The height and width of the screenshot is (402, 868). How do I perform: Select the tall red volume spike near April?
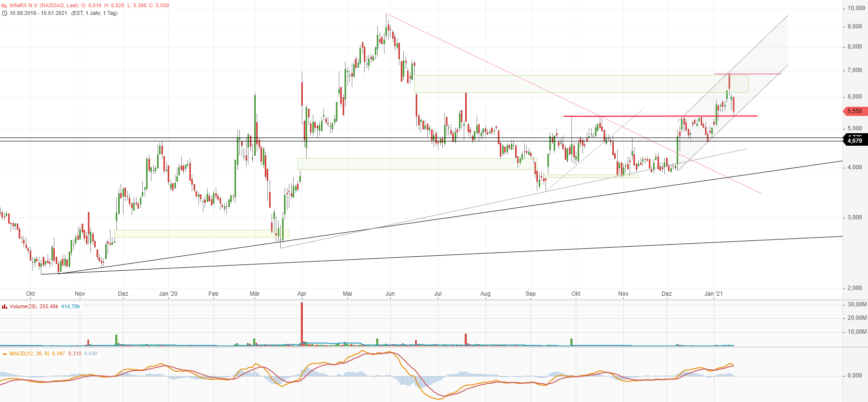[302, 325]
